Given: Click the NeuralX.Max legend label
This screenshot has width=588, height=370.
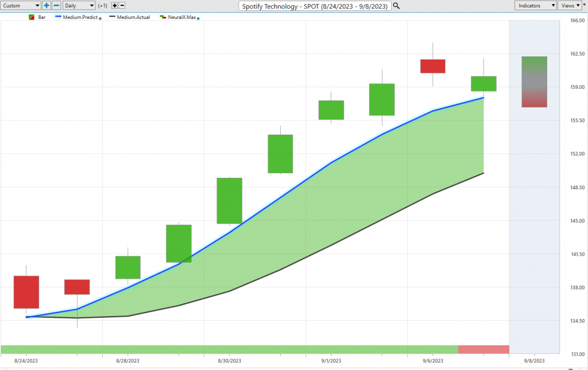Looking at the screenshot, I should coord(182,17).
